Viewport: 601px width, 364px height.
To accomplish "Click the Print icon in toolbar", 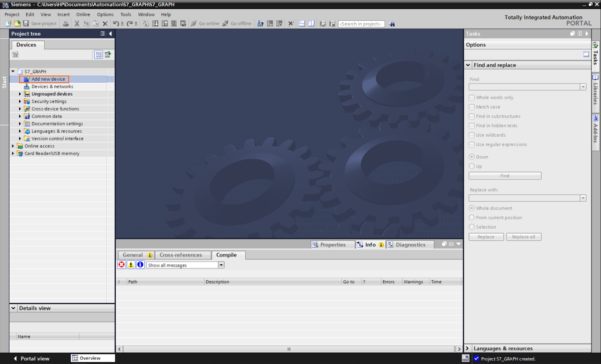I will 66,23.
